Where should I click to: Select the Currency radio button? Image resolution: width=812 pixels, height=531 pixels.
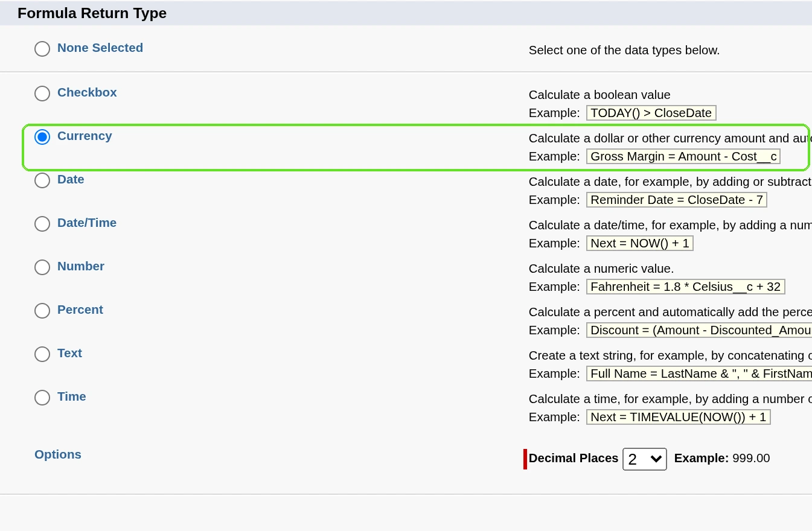point(42,137)
